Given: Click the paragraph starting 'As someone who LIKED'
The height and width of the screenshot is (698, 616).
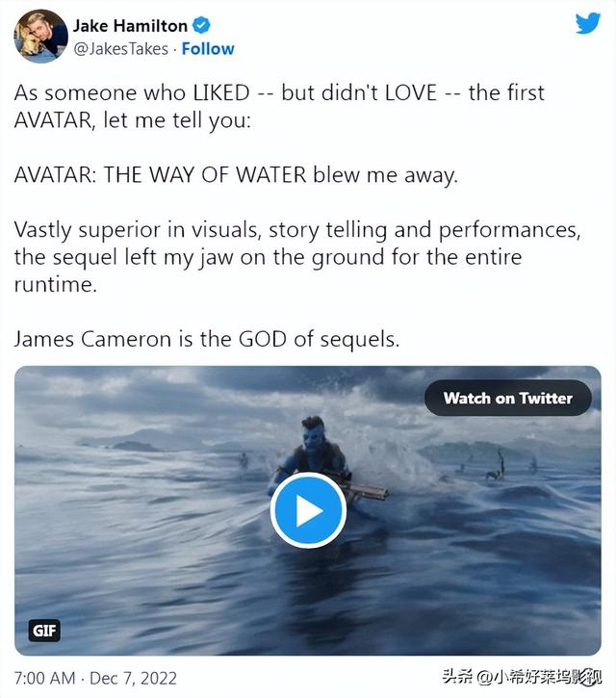Looking at the screenshot, I should 279,107.
